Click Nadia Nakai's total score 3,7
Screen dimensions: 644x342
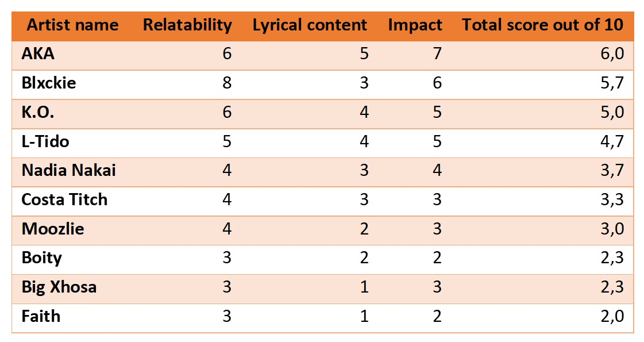[x=612, y=171]
